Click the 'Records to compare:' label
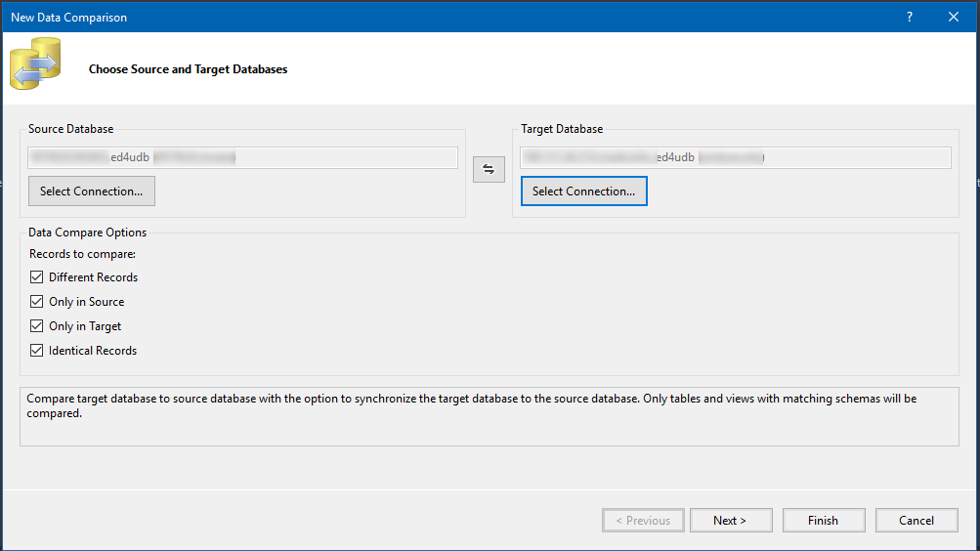Image resolution: width=980 pixels, height=551 pixels. pyautogui.click(x=82, y=254)
